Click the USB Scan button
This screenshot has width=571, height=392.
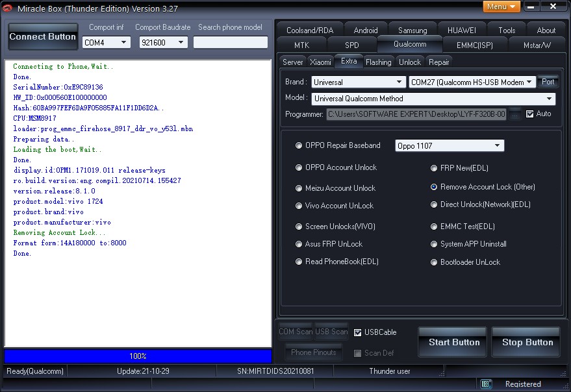pyautogui.click(x=331, y=332)
